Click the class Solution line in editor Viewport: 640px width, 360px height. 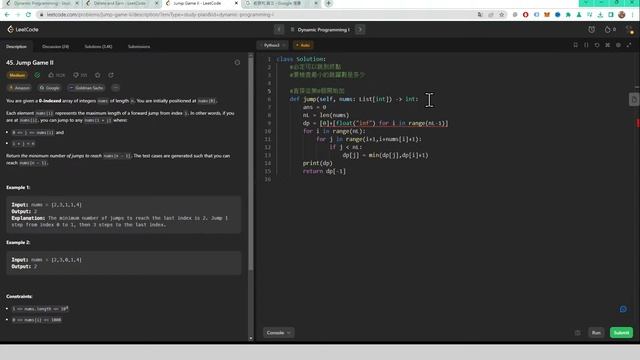click(301, 59)
